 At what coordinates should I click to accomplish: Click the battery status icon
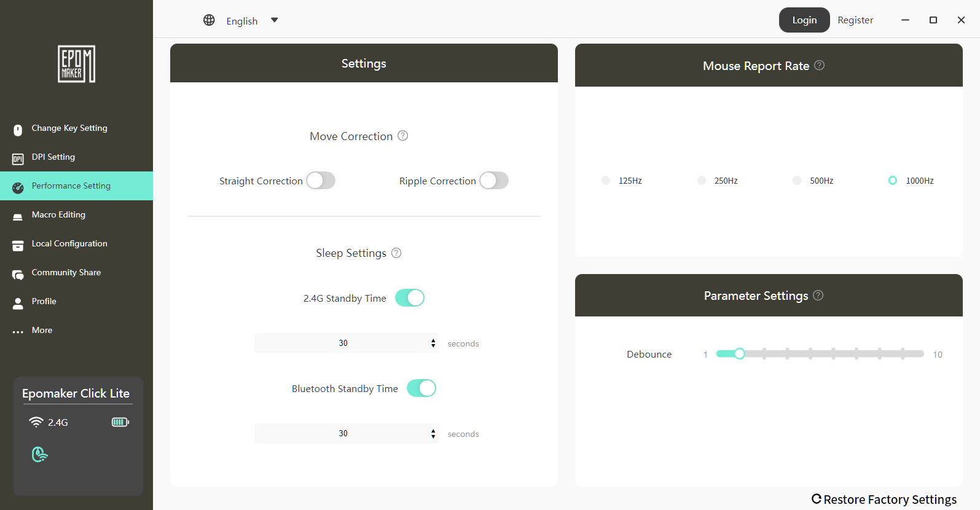(x=120, y=422)
